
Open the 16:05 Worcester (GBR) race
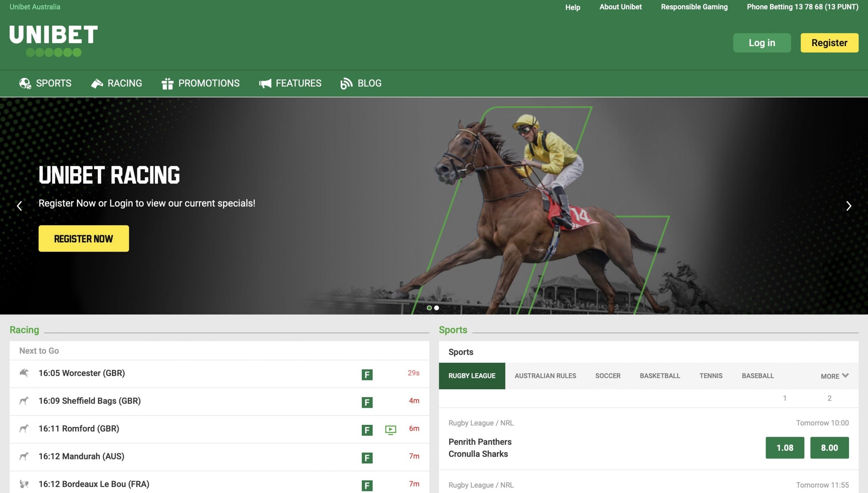[x=219, y=374]
